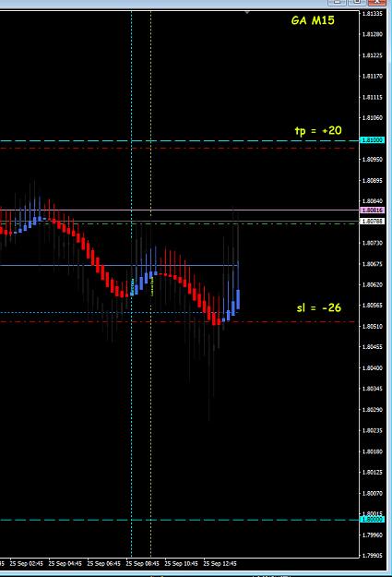Click the '25 Sep 06:45' time label
Screen dimensions: 392x577
coord(103,564)
